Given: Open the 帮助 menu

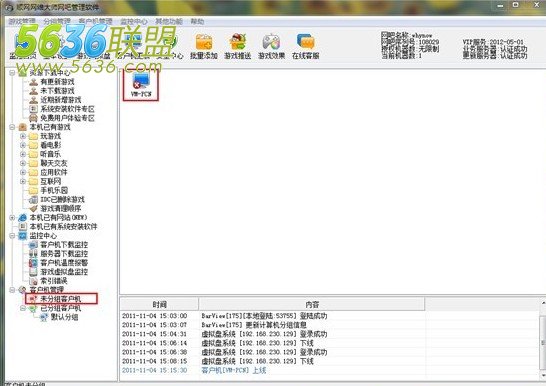Looking at the screenshot, I should coord(197,22).
